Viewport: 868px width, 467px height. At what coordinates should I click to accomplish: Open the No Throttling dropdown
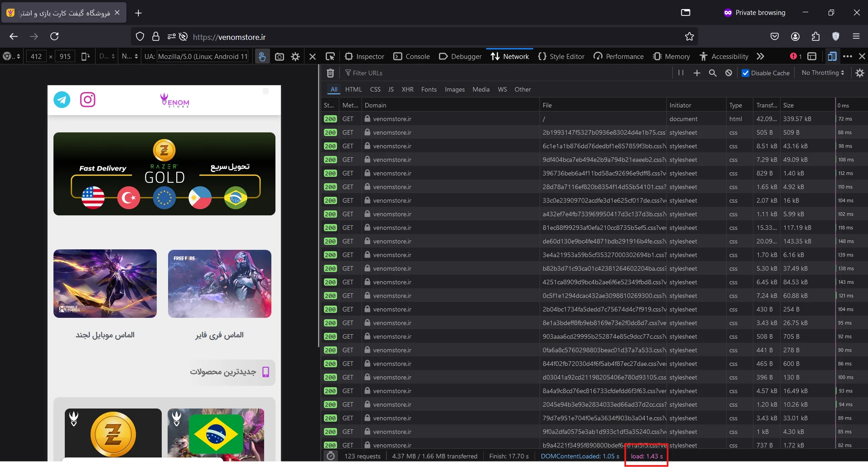tap(823, 73)
